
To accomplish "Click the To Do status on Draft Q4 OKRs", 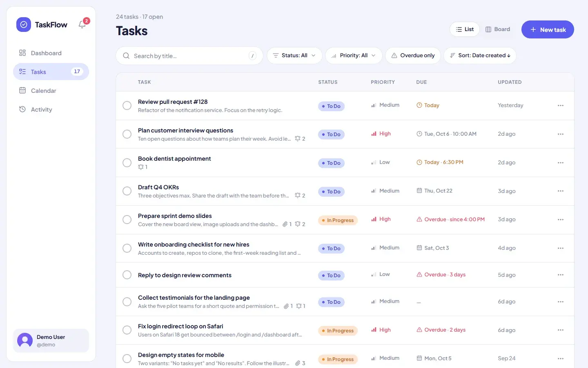I will [x=331, y=192].
